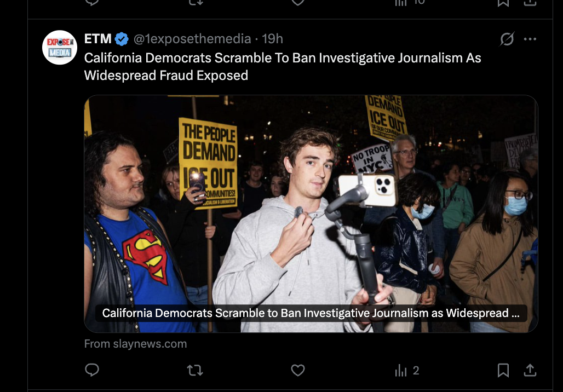Follow the "From slaynews.com" source link
This screenshot has height=392, width=563.
[x=135, y=344]
